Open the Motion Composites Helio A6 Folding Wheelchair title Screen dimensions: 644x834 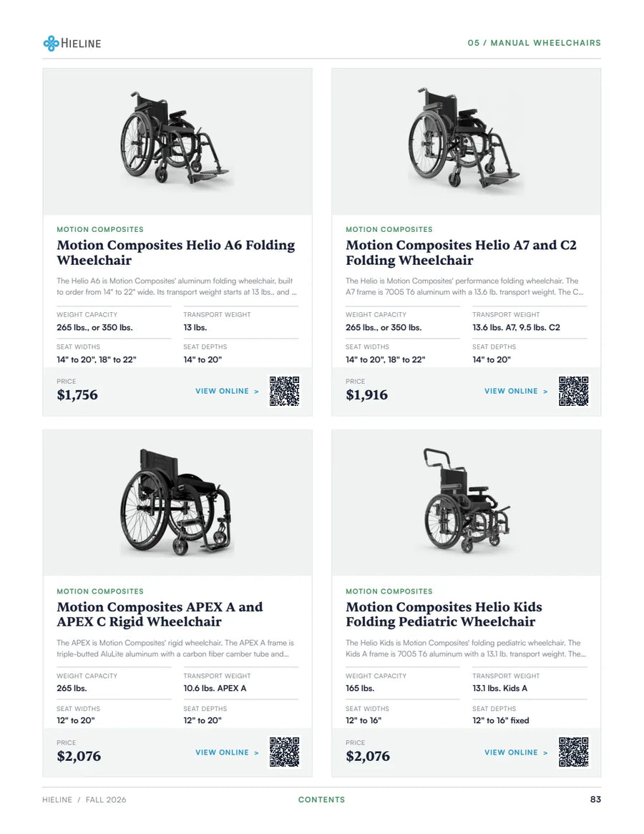tap(176, 253)
